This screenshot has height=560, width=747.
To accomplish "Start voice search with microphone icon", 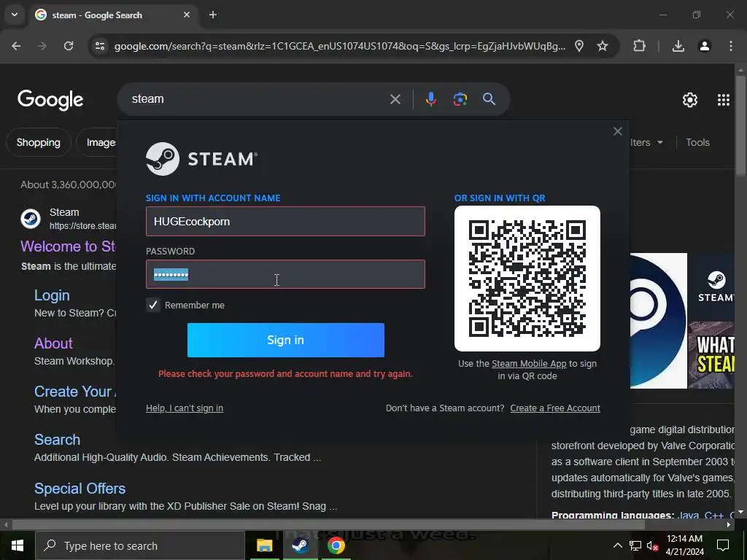I will tap(430, 99).
